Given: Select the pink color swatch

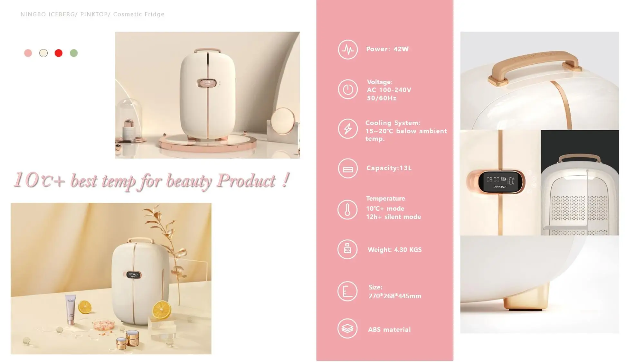Looking at the screenshot, I should [x=28, y=53].
